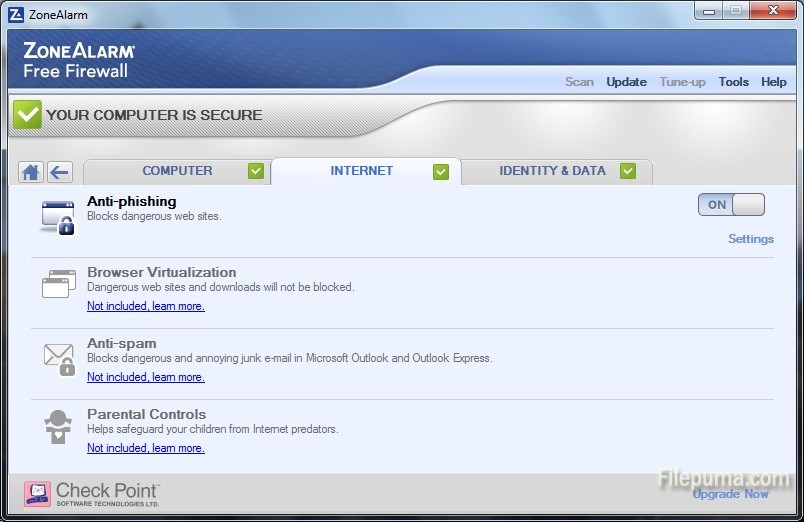This screenshot has height=522, width=804.
Task: Open the Identity & Data tab
Action: pyautogui.click(x=552, y=171)
